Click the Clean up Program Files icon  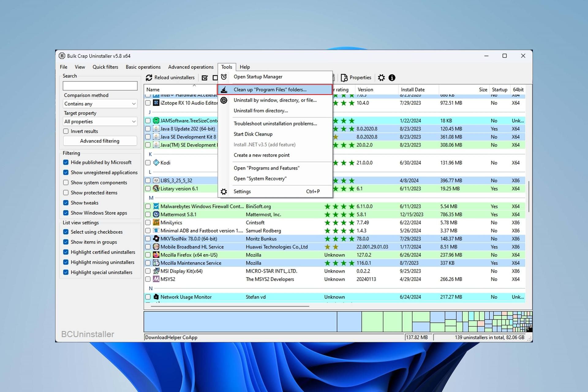pos(224,89)
